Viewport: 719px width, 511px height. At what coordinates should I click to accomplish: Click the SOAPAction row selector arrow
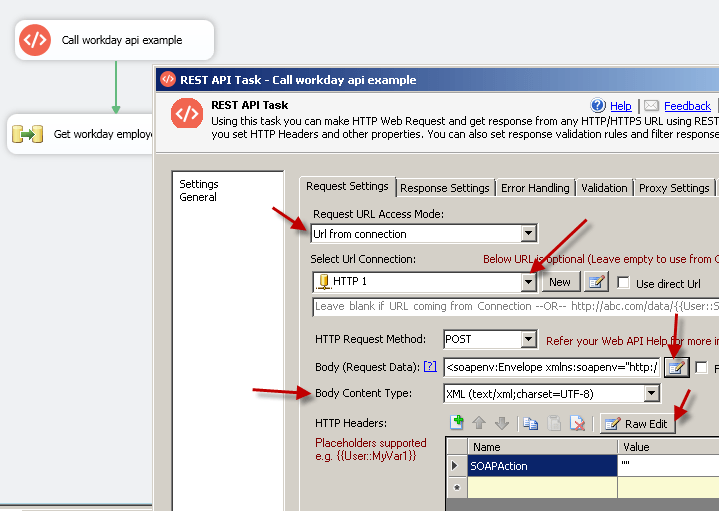[x=456, y=466]
